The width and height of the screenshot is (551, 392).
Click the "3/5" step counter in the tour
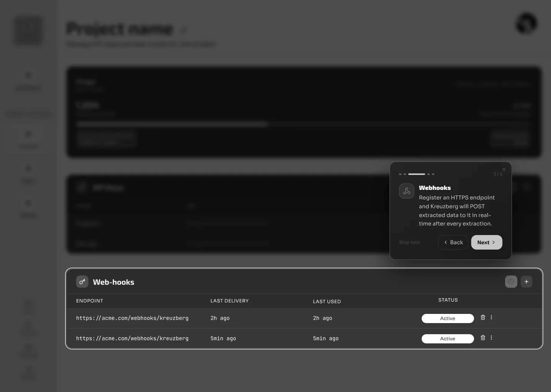(x=498, y=174)
